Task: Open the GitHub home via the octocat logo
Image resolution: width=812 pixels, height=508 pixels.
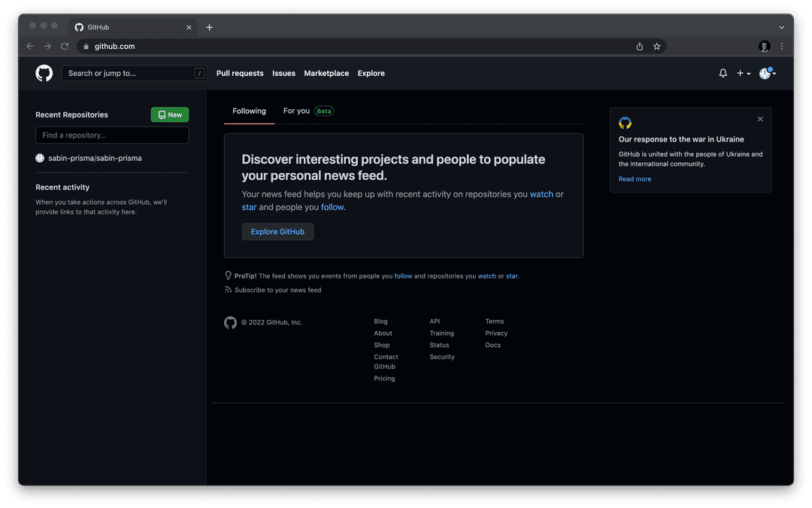Action: 44,73
